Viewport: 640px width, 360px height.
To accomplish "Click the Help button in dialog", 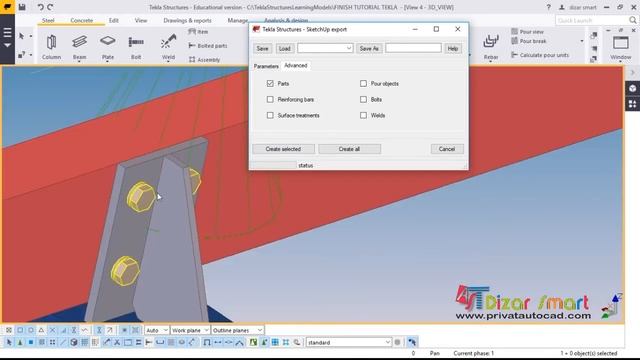I will point(453,48).
